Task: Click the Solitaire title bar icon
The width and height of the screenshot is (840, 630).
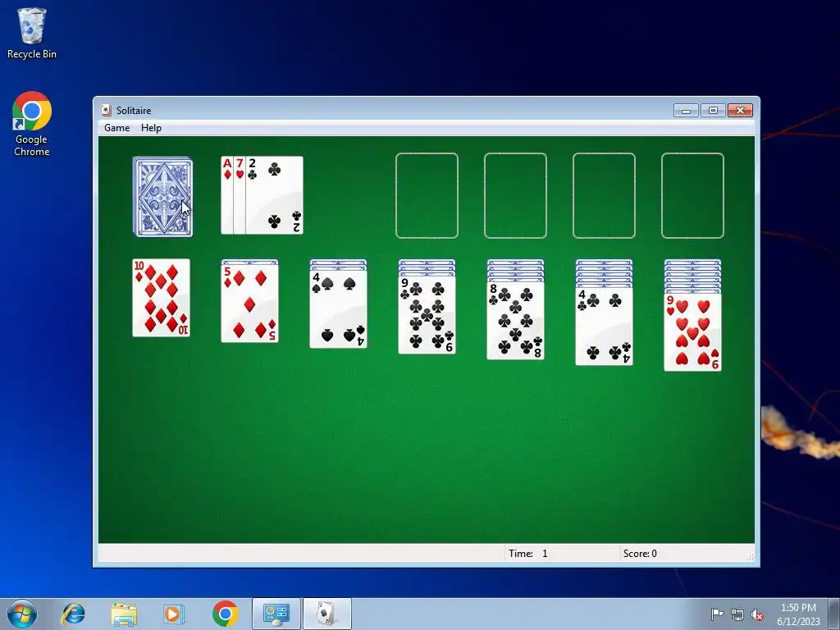Action: (106, 111)
